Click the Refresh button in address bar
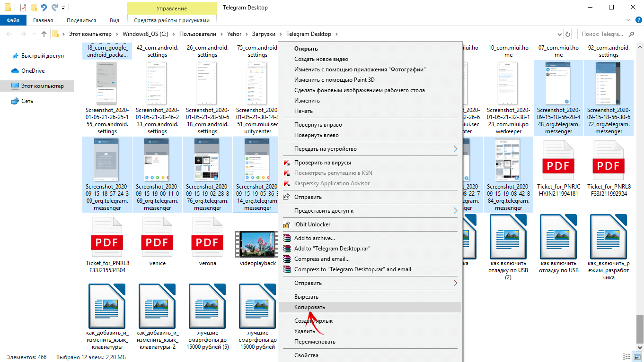Viewport: 644px width, 362px height. coord(568,34)
